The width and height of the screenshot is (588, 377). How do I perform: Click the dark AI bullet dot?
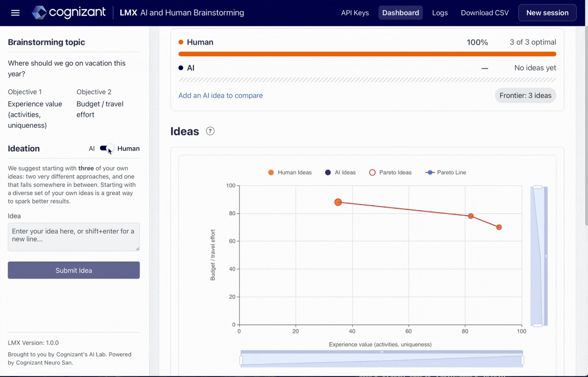(181, 68)
